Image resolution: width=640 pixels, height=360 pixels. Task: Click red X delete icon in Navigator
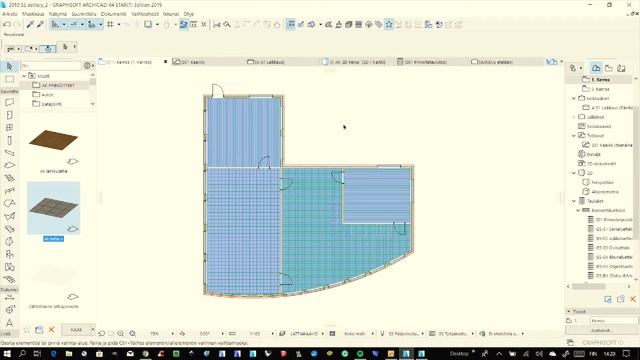633,299
